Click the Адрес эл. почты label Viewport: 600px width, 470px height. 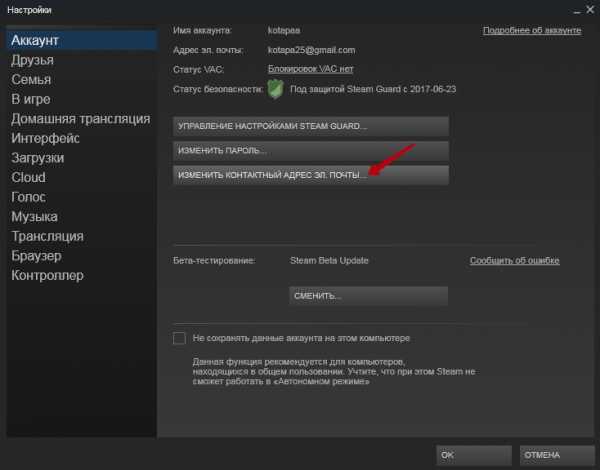tap(208, 50)
